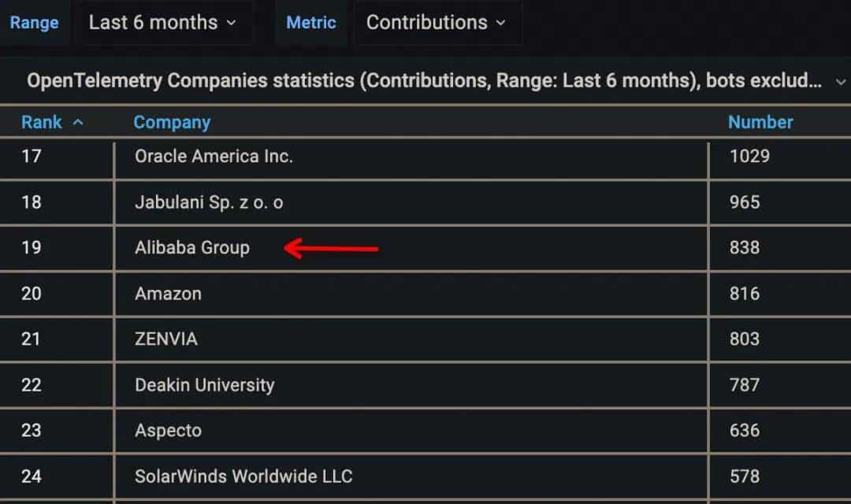Sort table by Number column header
Screen dimensions: 851x504
click(760, 122)
